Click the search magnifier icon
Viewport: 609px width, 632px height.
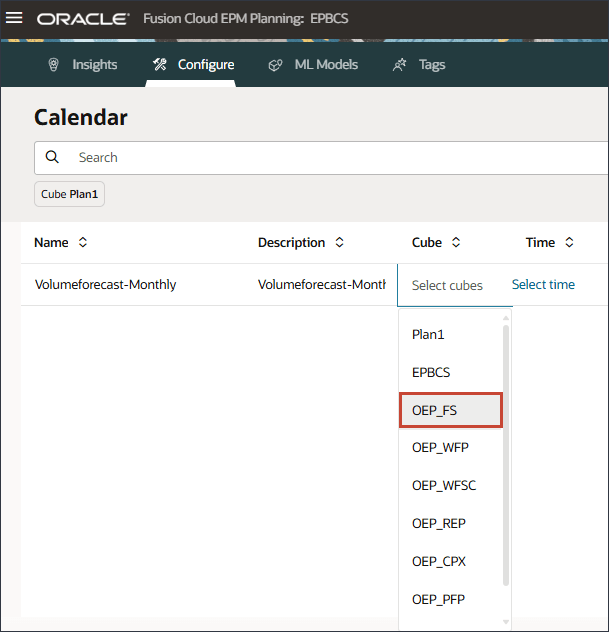52,157
